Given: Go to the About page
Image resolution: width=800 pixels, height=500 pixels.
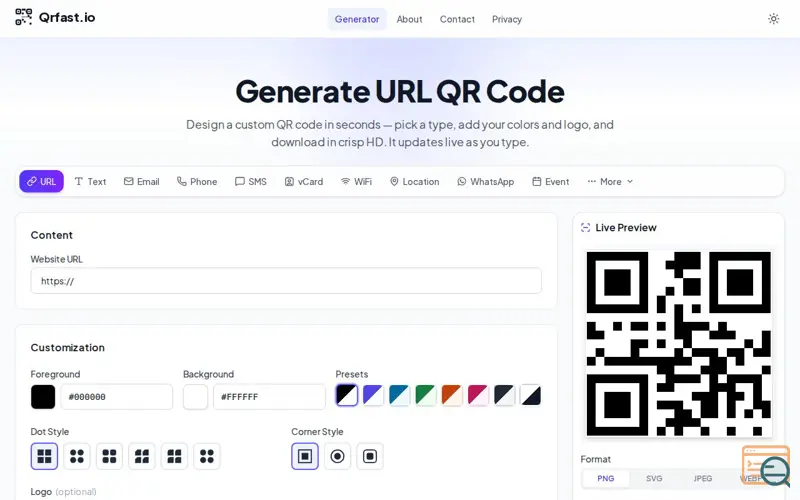Looking at the screenshot, I should pyautogui.click(x=409, y=19).
